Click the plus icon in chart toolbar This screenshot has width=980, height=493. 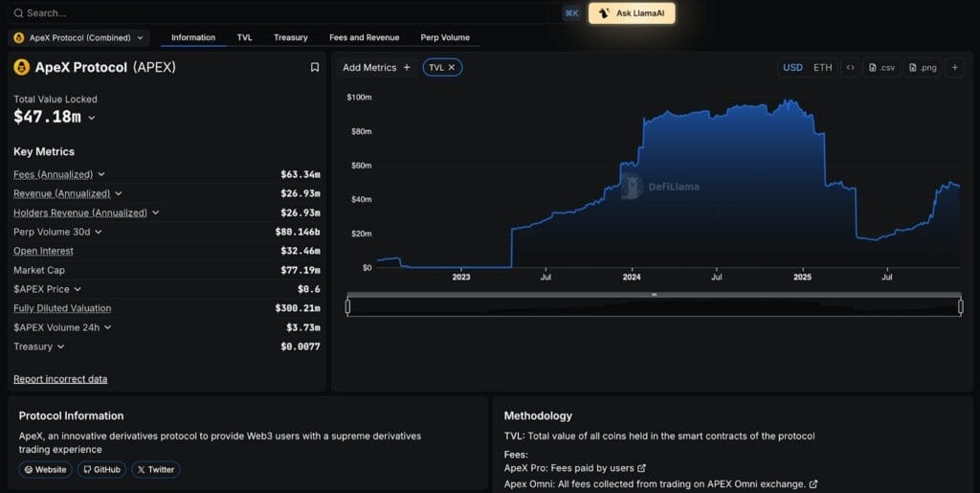click(954, 67)
